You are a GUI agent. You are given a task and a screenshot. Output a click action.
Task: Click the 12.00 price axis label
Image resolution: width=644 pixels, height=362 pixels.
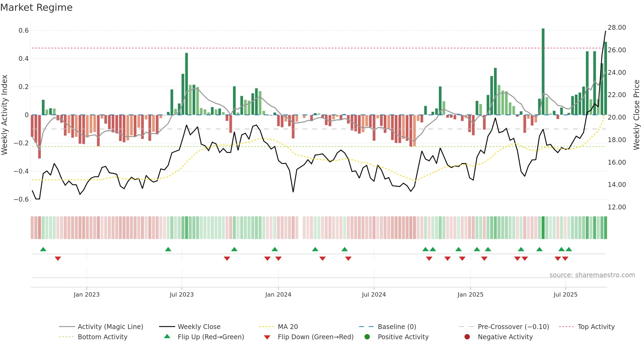click(x=617, y=207)
